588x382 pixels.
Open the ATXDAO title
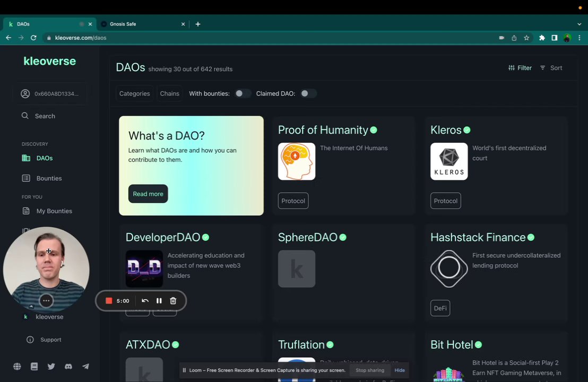(x=148, y=345)
